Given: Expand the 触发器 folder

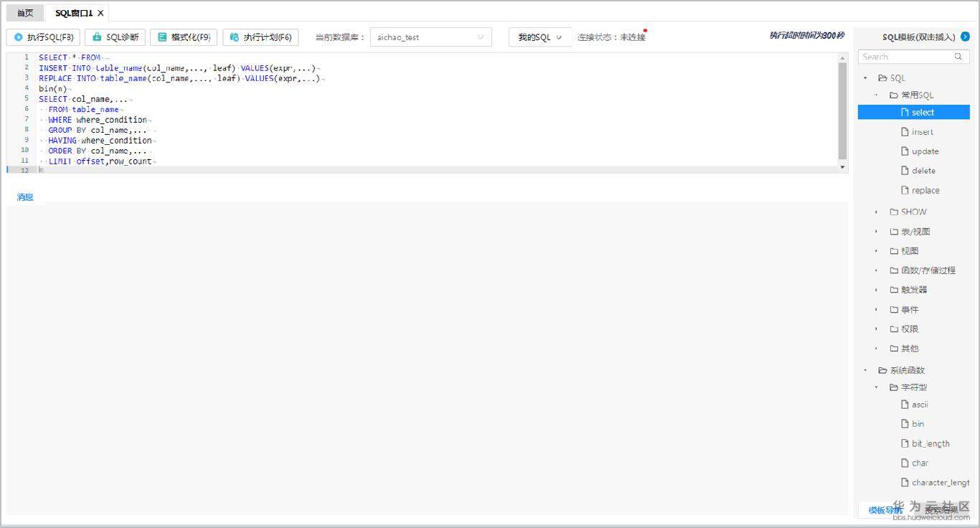Looking at the screenshot, I should (x=876, y=290).
